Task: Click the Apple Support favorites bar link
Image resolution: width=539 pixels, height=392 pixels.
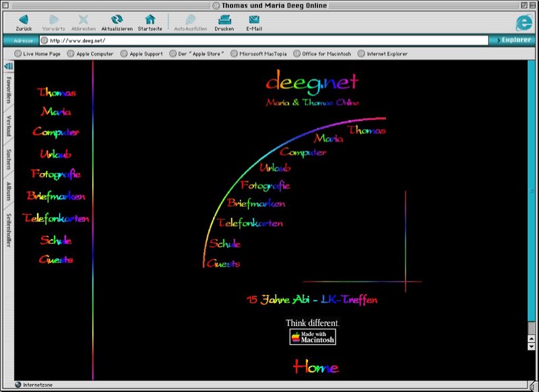Action: click(146, 54)
